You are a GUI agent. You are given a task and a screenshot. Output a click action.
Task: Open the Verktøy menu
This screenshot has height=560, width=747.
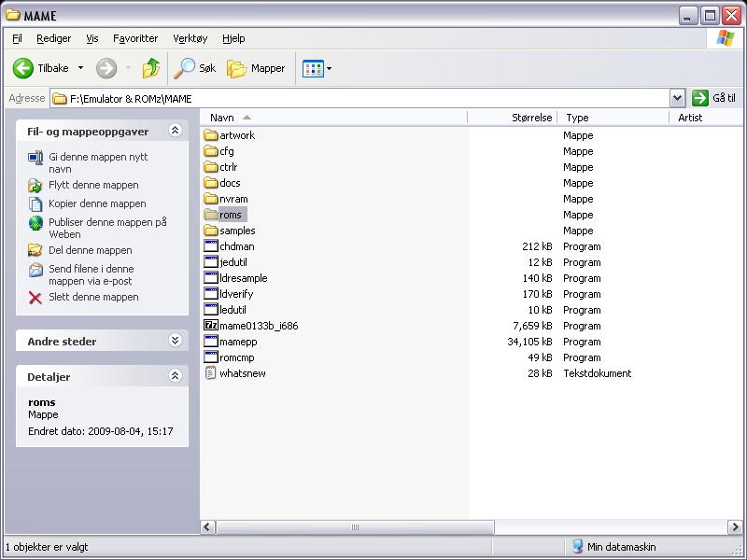pos(190,38)
